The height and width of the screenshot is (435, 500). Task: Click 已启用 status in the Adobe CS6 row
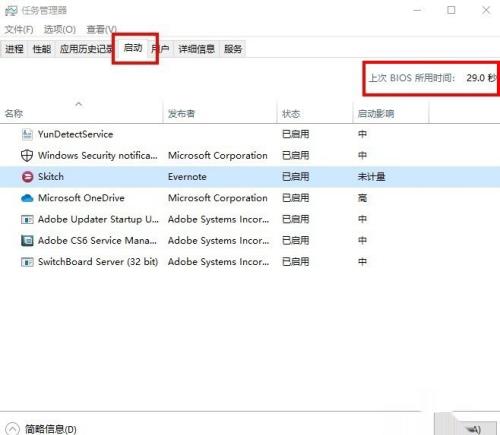coord(296,240)
